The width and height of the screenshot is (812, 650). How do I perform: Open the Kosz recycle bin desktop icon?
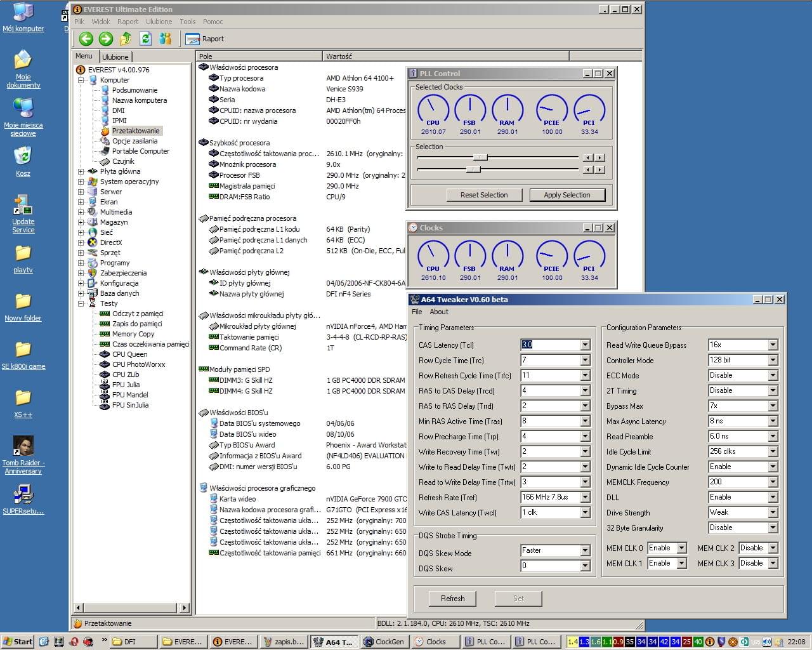pos(23,156)
